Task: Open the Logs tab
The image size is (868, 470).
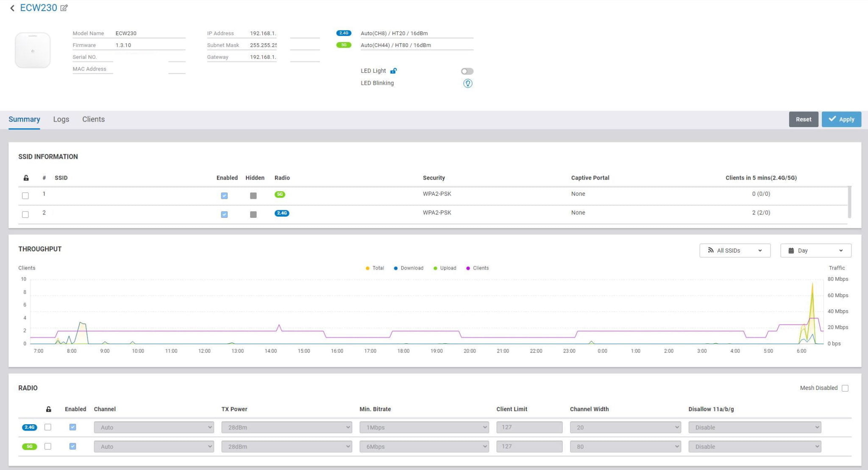Action: [61, 119]
